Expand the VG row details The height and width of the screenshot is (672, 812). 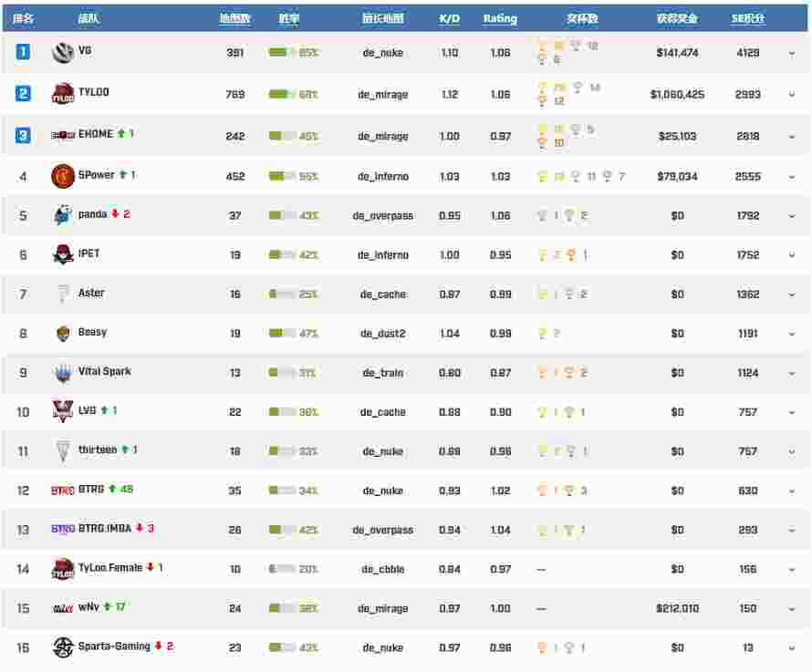pos(791,53)
